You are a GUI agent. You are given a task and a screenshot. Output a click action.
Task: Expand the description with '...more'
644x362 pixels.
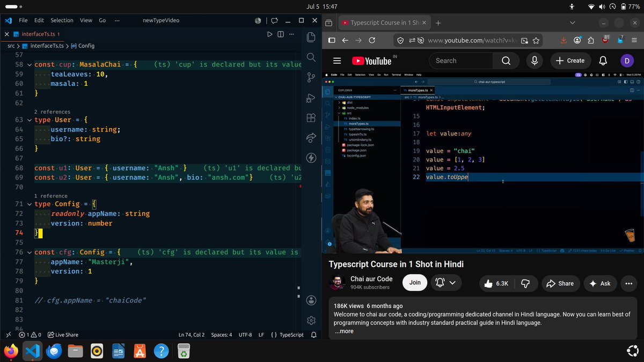coord(344,331)
